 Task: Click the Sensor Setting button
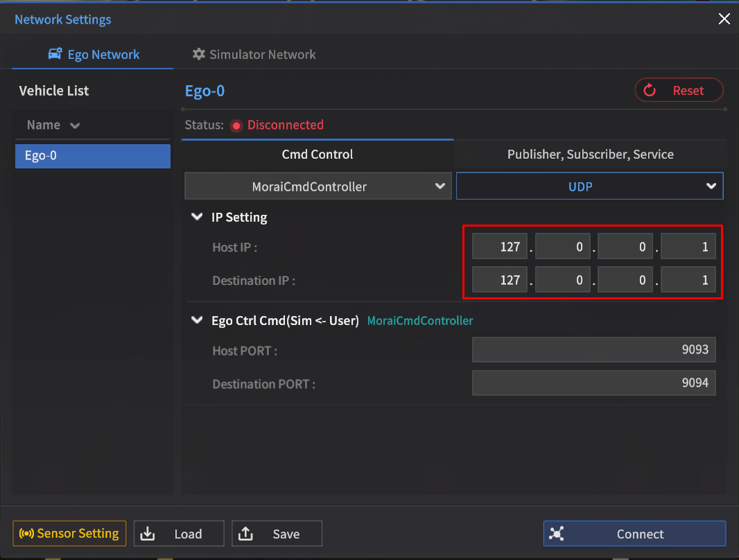tap(69, 534)
